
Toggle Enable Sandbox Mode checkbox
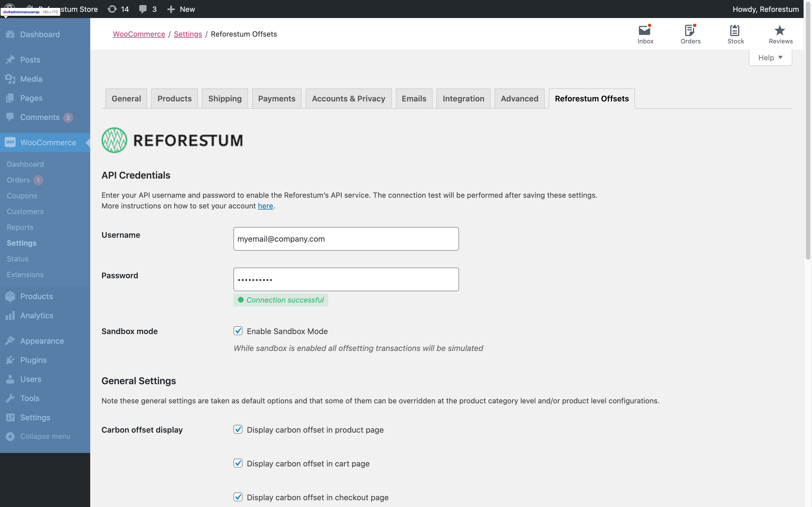point(238,331)
